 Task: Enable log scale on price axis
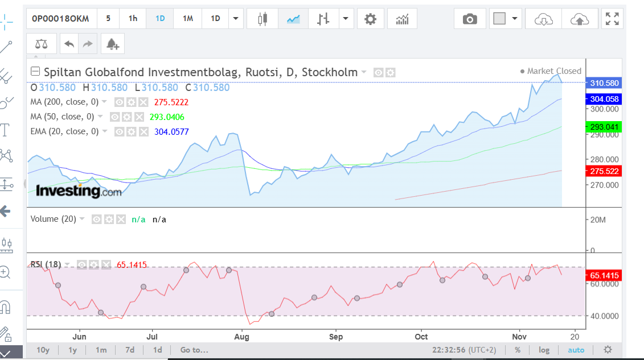click(x=544, y=350)
